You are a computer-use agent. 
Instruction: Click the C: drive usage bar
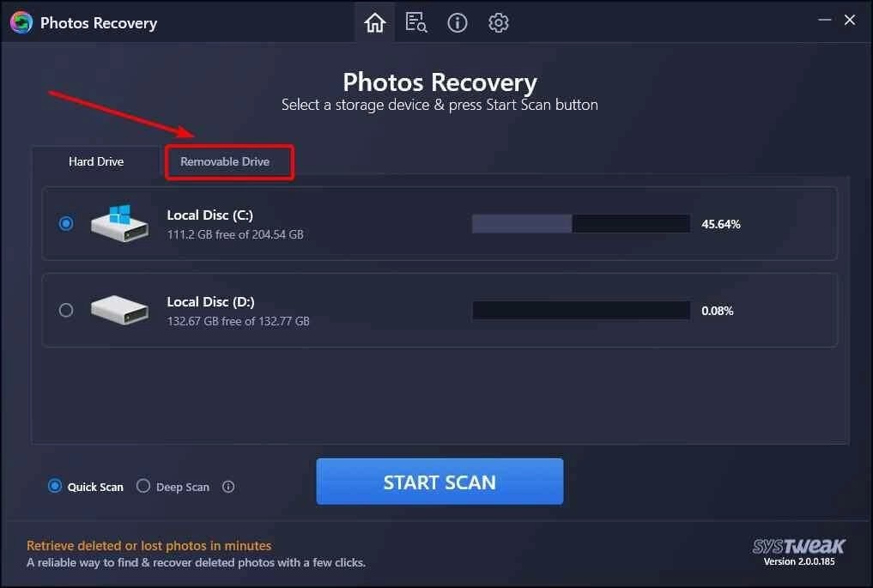coord(580,224)
